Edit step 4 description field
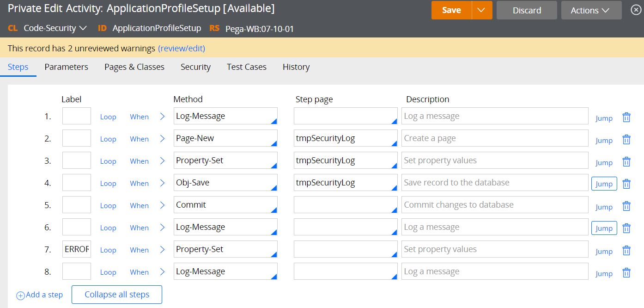Image resolution: width=644 pixels, height=308 pixels. pyautogui.click(x=495, y=183)
